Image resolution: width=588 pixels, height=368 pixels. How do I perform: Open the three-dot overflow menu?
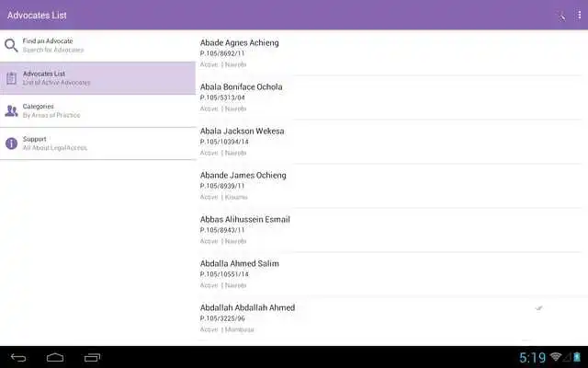tap(579, 16)
